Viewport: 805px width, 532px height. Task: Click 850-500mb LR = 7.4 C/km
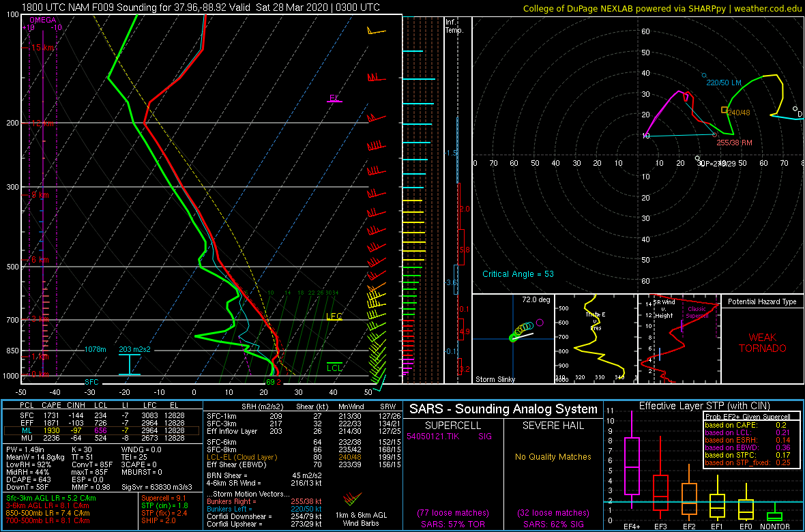tap(48, 514)
